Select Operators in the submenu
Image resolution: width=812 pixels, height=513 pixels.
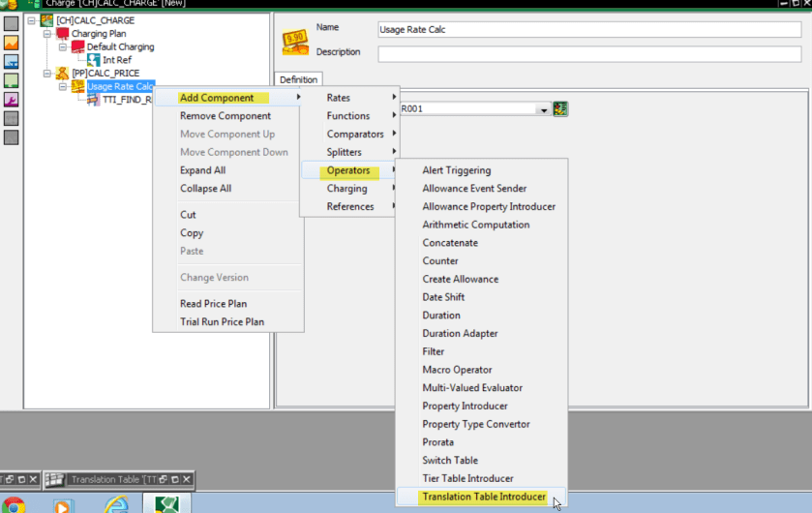click(x=348, y=170)
